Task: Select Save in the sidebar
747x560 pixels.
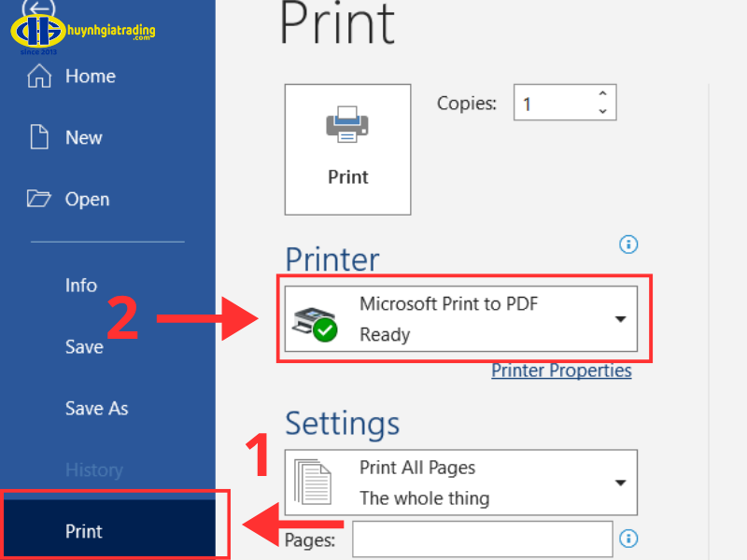Action: click(x=84, y=347)
